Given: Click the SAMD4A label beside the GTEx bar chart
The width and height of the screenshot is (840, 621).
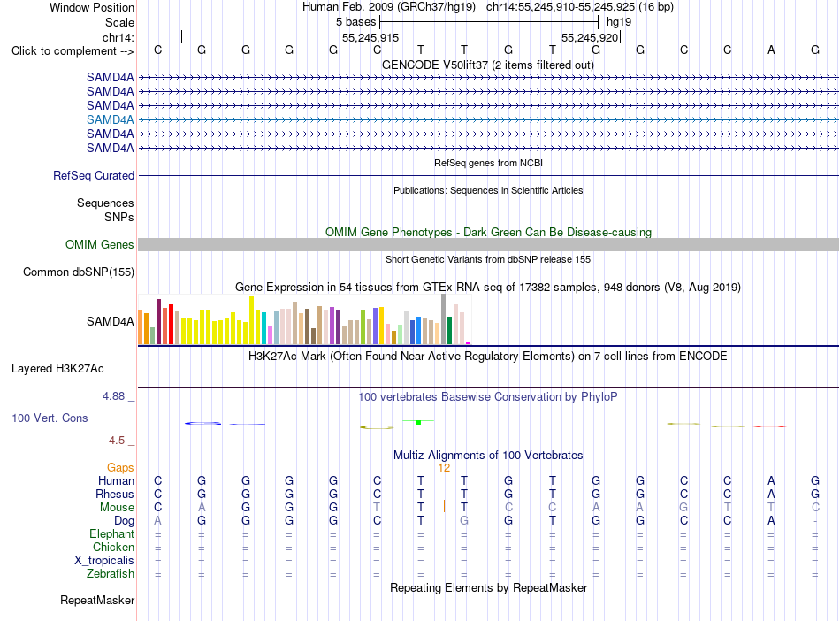Looking at the screenshot, I should (110, 321).
